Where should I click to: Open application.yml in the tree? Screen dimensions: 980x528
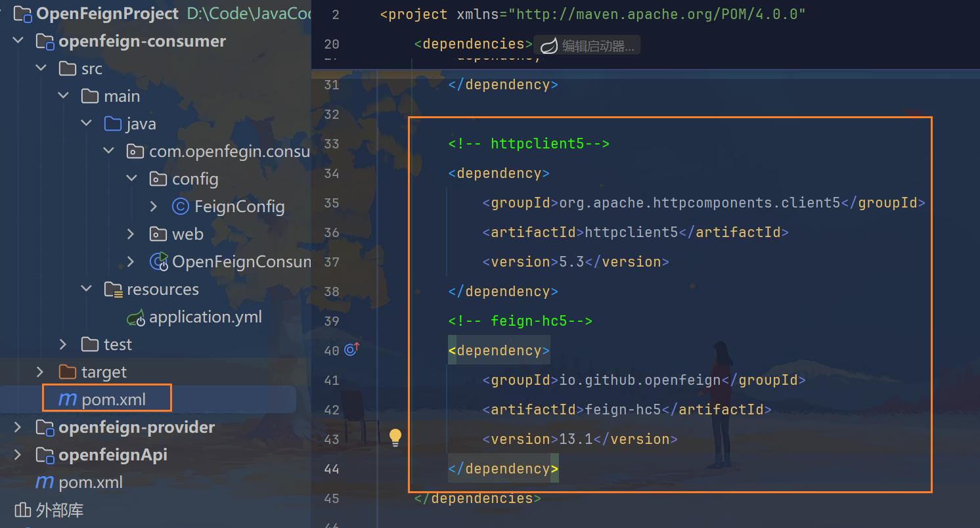coord(206,317)
